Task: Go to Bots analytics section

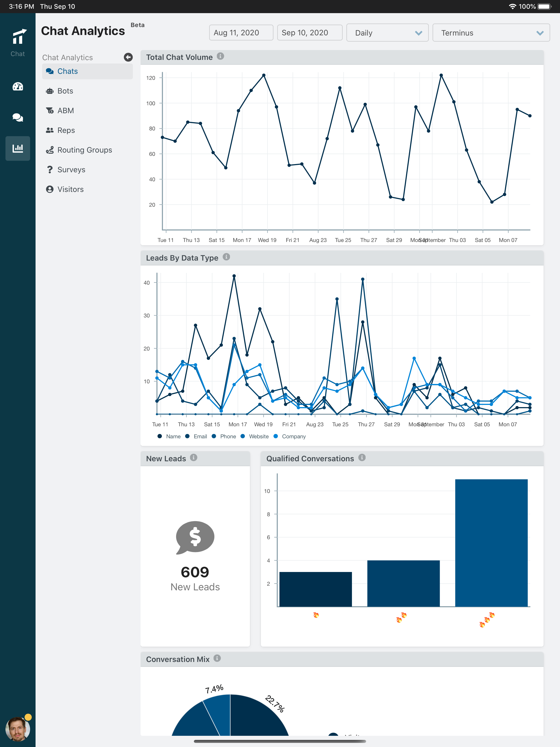Action: point(65,91)
